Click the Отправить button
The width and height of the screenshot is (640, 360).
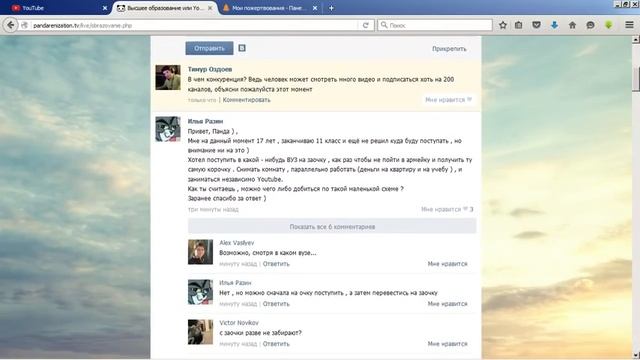[x=209, y=48]
